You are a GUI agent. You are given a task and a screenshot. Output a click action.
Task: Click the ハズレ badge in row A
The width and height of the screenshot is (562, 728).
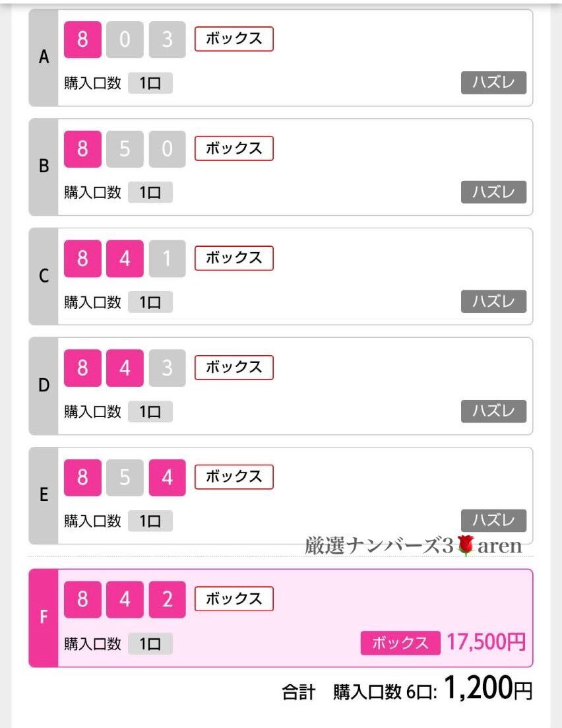click(493, 83)
